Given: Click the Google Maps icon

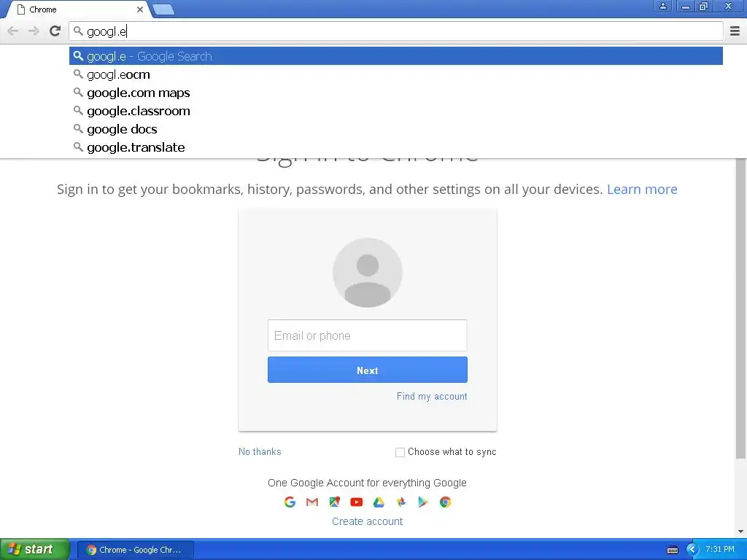Looking at the screenshot, I should (x=334, y=502).
